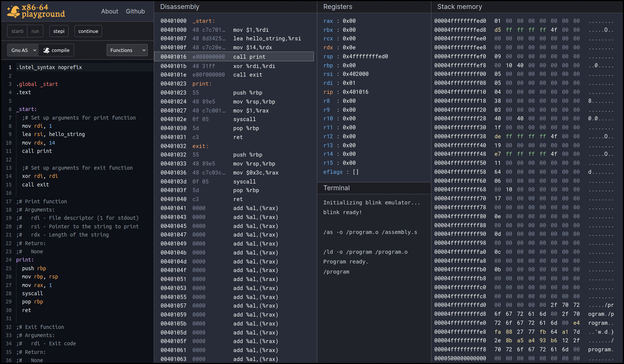Click 'mov rdx, 14' in the editor

pos(39,143)
